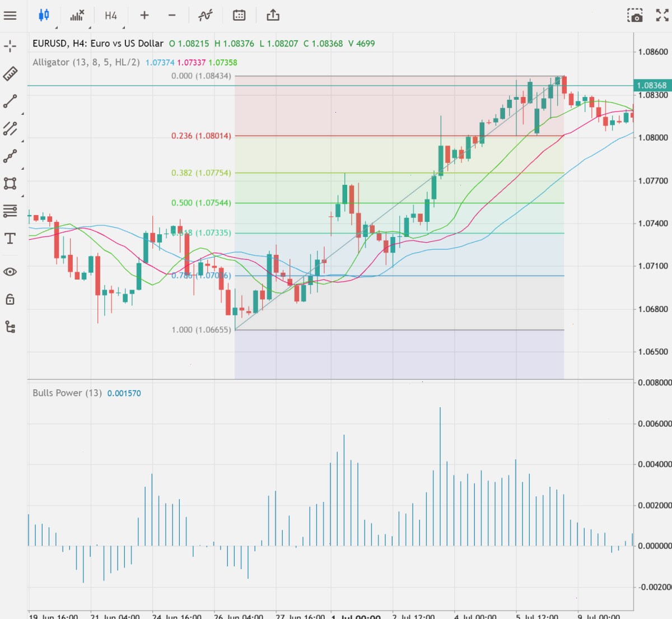Toggle fullscreen mode for the chart
The width and height of the screenshot is (672, 619).
662,15
